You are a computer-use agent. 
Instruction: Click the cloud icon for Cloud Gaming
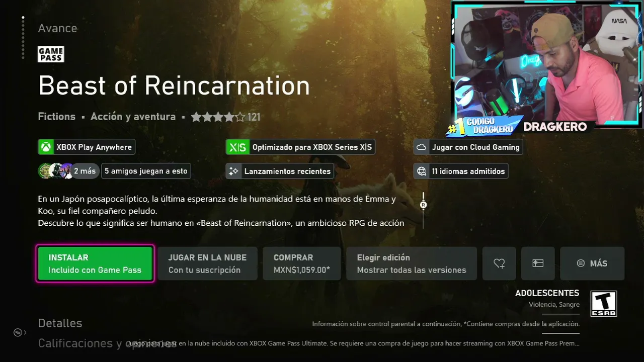pos(422,147)
